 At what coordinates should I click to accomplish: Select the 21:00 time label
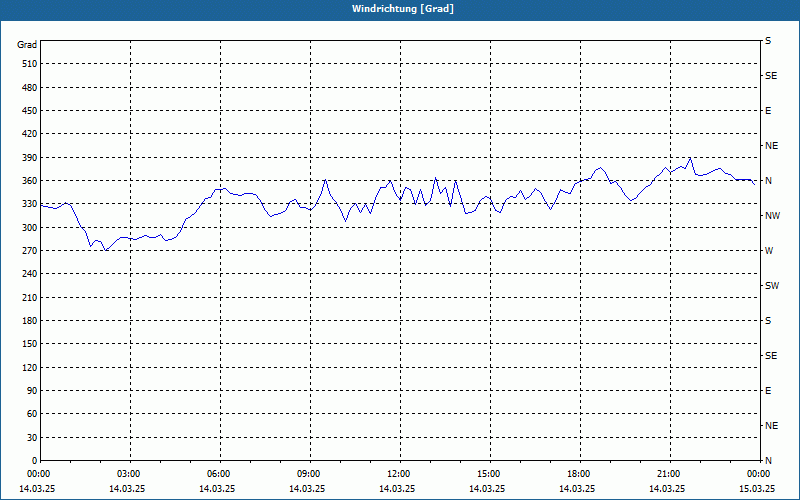point(668,474)
